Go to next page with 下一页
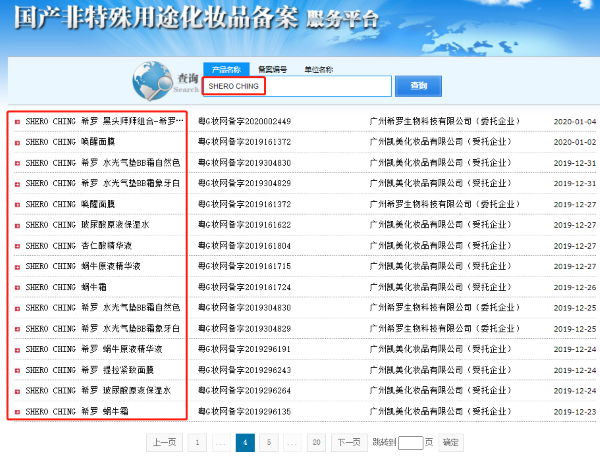The width and height of the screenshot is (600, 458). click(348, 441)
